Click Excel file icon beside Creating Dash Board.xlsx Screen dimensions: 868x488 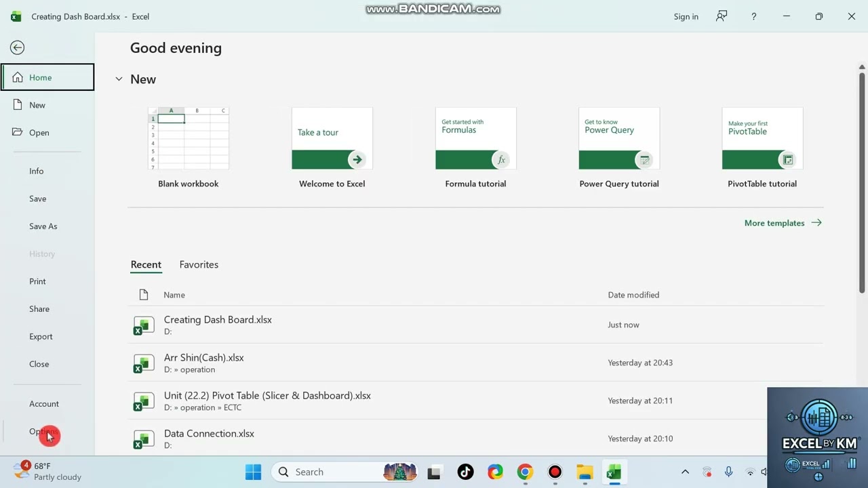click(143, 325)
